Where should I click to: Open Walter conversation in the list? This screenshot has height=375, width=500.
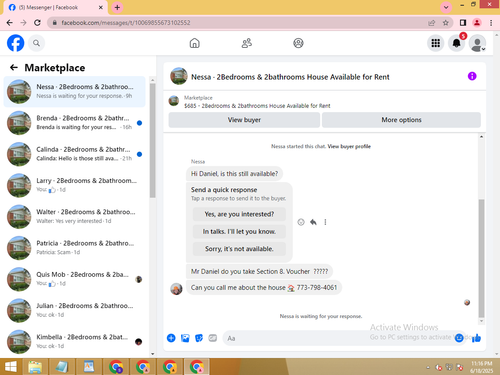point(75,217)
